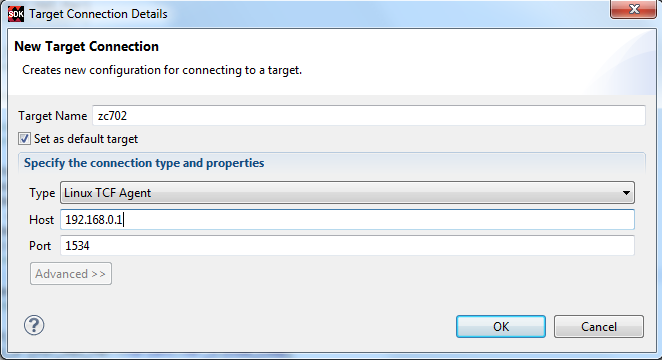Screen dimensions: 662x360
Task: Click the 'Set as default target' label text
Action: point(86,139)
